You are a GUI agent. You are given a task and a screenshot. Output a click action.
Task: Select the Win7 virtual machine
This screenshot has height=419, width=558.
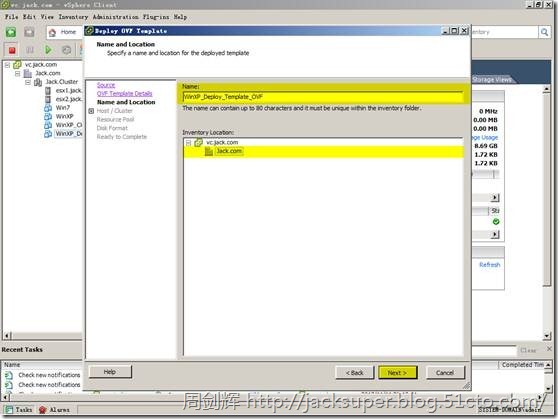tap(63, 108)
